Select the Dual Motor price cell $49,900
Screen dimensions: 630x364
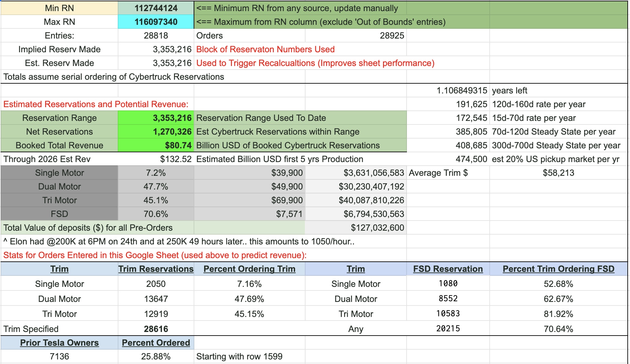click(249, 187)
